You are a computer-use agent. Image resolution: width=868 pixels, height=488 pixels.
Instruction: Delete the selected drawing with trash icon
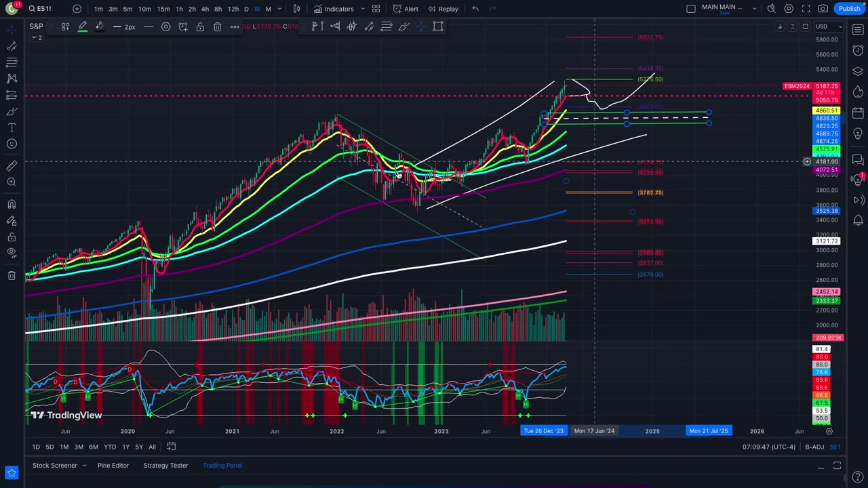217,26
